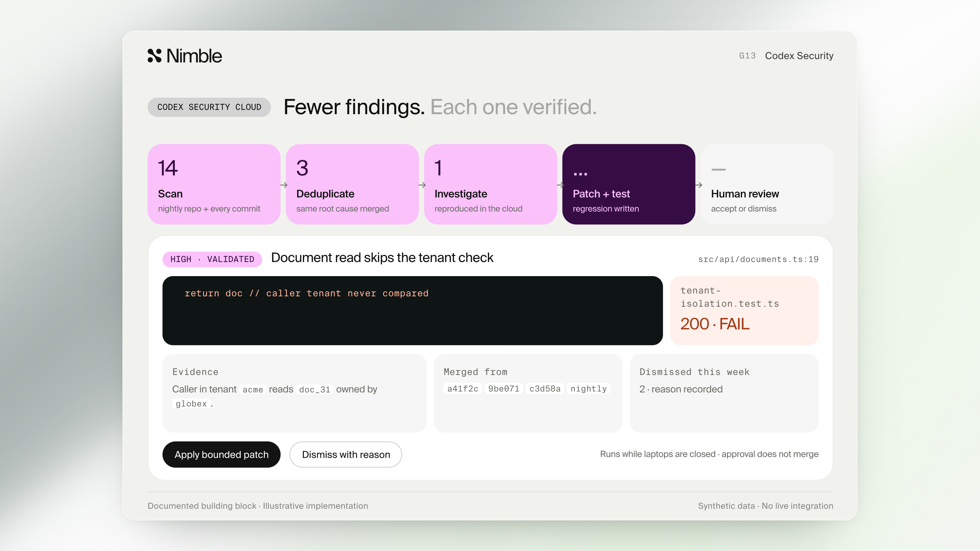Click the doc_31 code chip
Viewport: 980px width, 551px height.
315,389
